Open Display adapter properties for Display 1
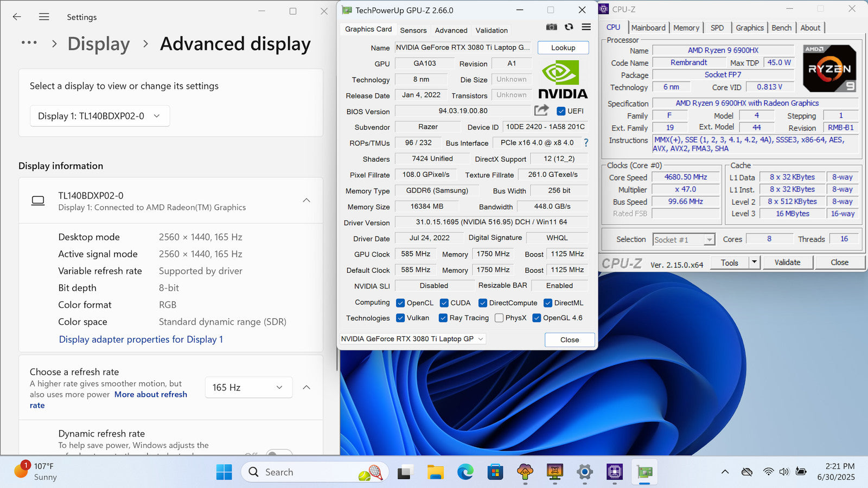 (141, 339)
